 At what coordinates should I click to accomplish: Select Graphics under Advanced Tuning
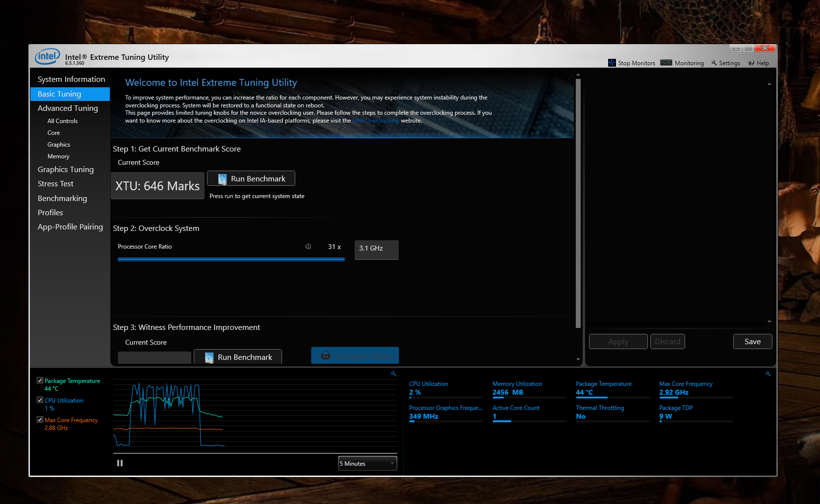point(58,144)
